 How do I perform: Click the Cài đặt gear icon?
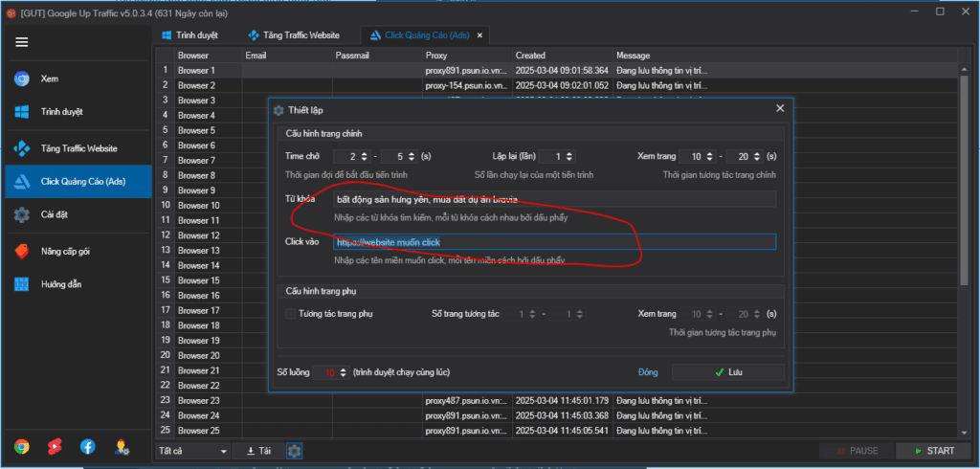pos(22,214)
